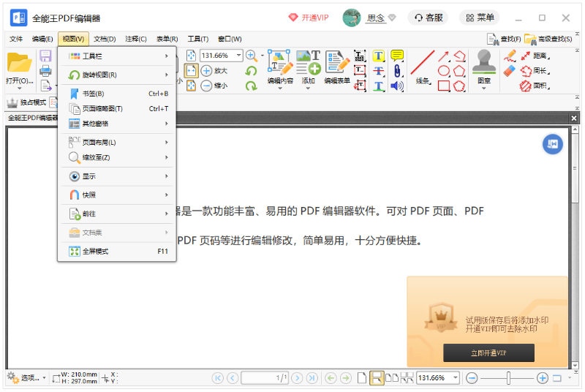Expand the 前往 submenu
Viewport: 585px width, 392px height.
tap(117, 214)
